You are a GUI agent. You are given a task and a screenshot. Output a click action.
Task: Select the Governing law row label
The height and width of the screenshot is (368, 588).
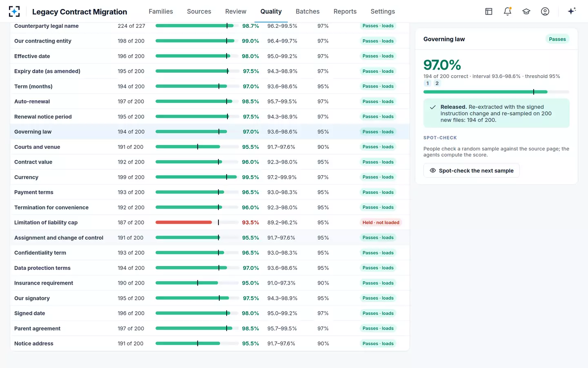(x=33, y=132)
